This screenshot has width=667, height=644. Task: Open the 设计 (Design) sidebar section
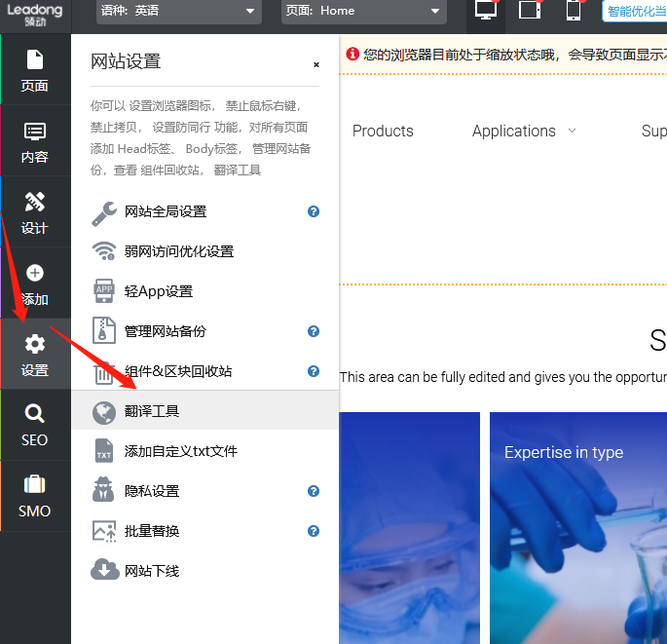[35, 211]
